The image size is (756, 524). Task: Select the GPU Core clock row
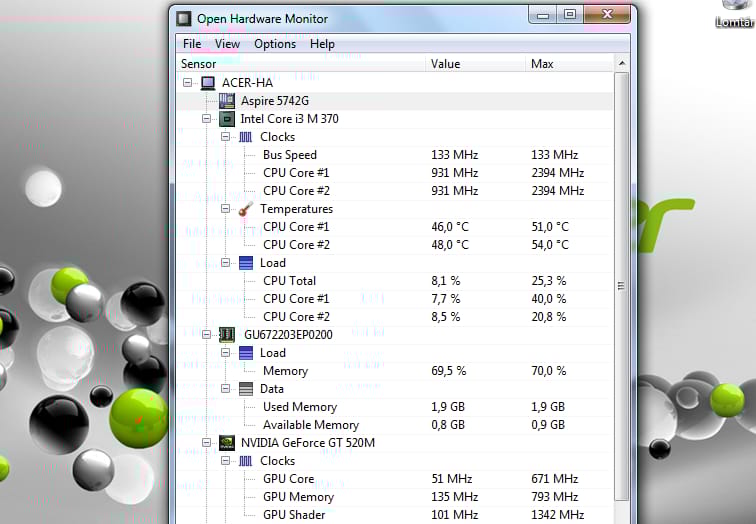click(395, 479)
